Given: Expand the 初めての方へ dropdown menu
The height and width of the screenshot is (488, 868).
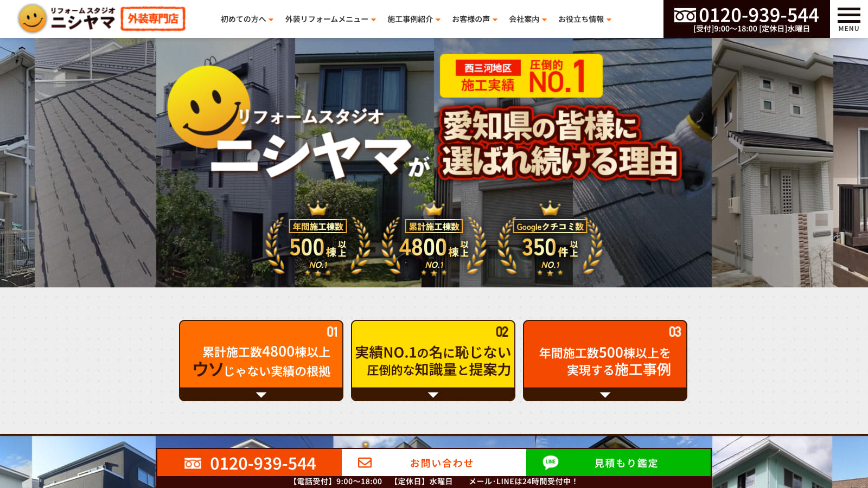Looking at the screenshot, I should 247,19.
